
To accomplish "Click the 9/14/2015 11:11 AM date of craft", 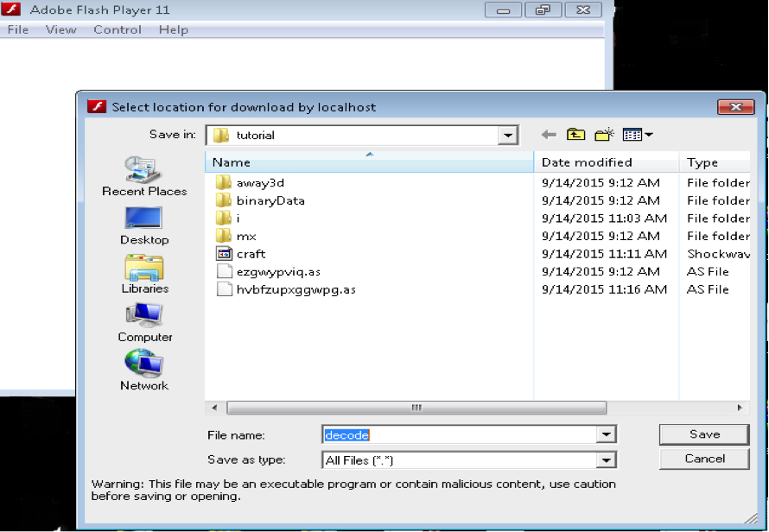I will click(x=604, y=254).
